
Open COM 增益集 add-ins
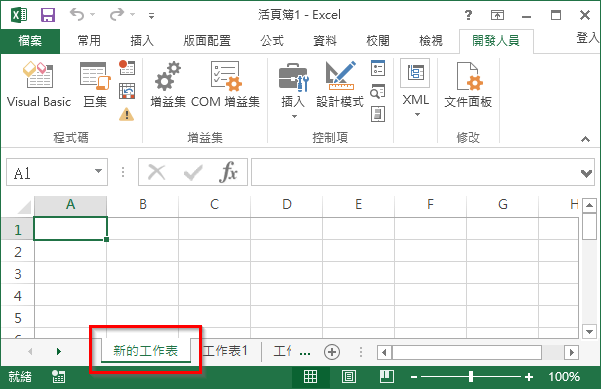point(225,84)
